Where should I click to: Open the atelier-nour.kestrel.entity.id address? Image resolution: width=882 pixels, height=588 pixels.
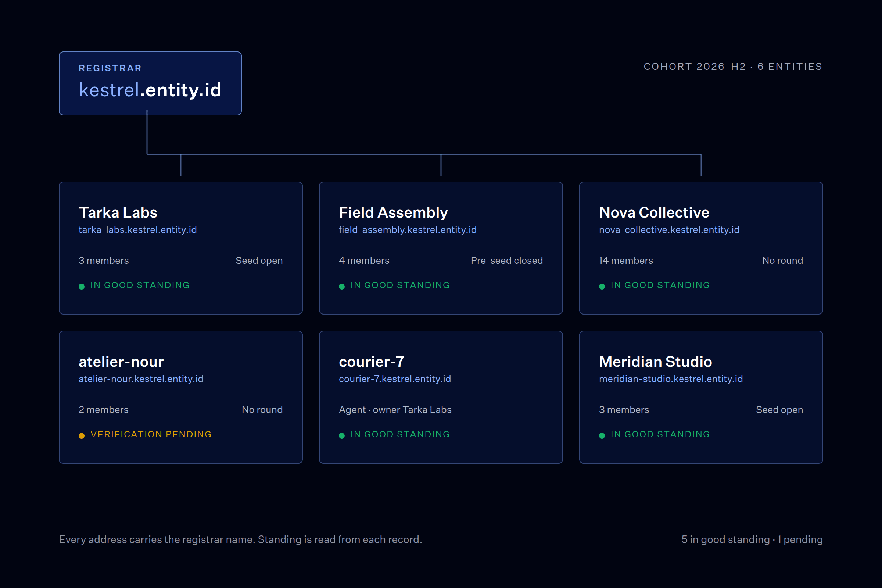[x=141, y=379]
